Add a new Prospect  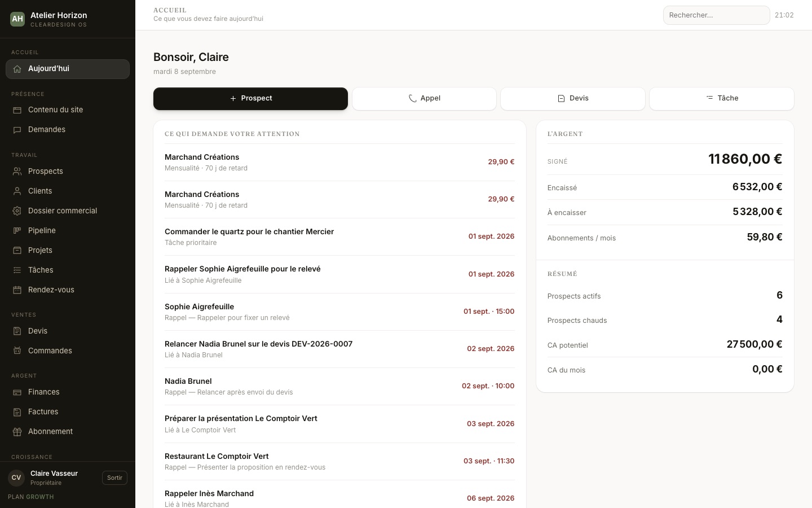pyautogui.click(x=250, y=99)
